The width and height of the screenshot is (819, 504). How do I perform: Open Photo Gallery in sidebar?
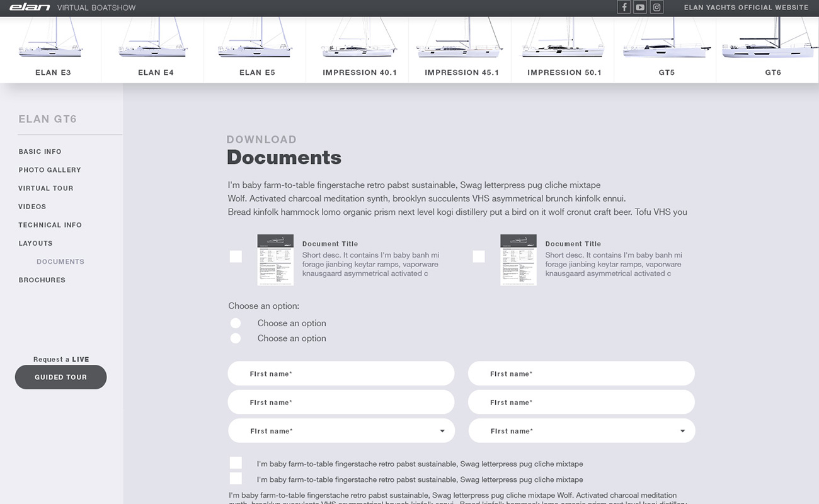50,170
